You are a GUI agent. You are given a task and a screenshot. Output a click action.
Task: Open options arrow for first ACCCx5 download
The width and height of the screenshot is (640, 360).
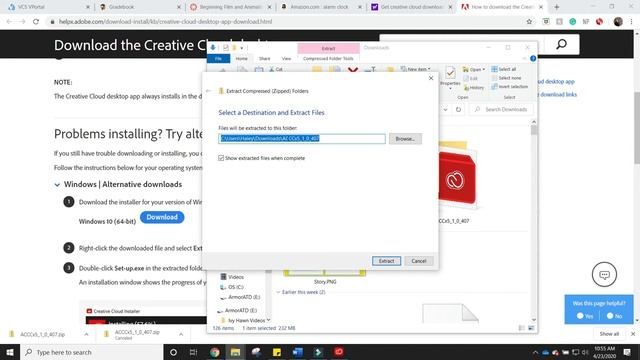pyautogui.click(x=86, y=334)
